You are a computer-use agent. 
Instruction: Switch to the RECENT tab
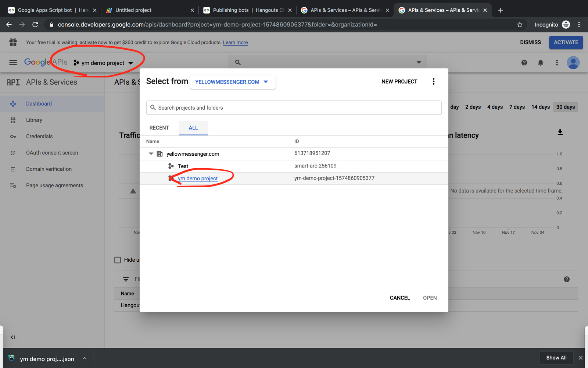click(x=159, y=128)
